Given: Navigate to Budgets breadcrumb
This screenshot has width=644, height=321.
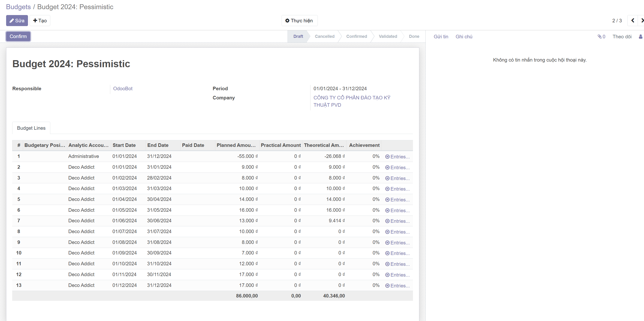Looking at the screenshot, I should tap(18, 7).
